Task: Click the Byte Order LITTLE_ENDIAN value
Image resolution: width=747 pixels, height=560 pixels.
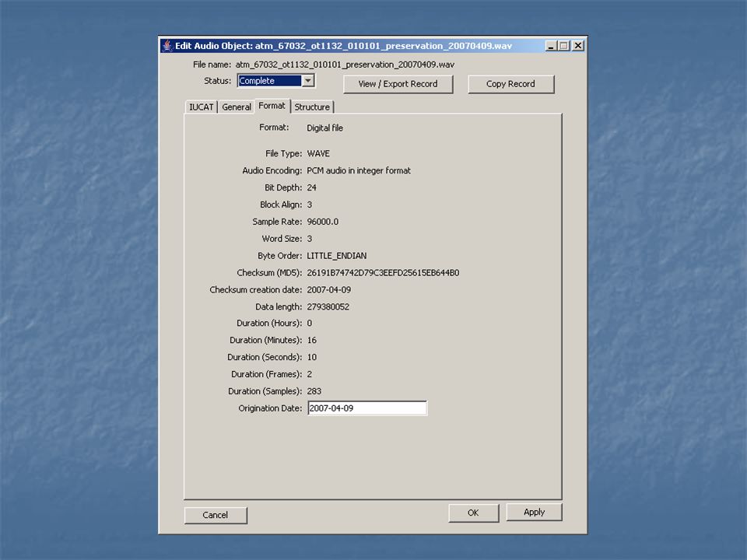Action: [x=337, y=256]
